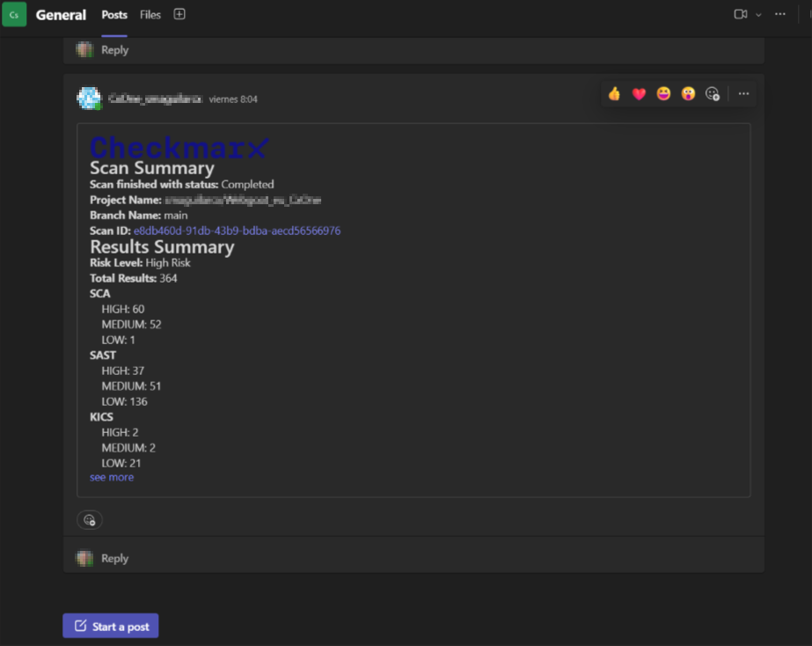This screenshot has height=646, width=812.
Task: React with the laughing face emoji
Action: coord(663,94)
